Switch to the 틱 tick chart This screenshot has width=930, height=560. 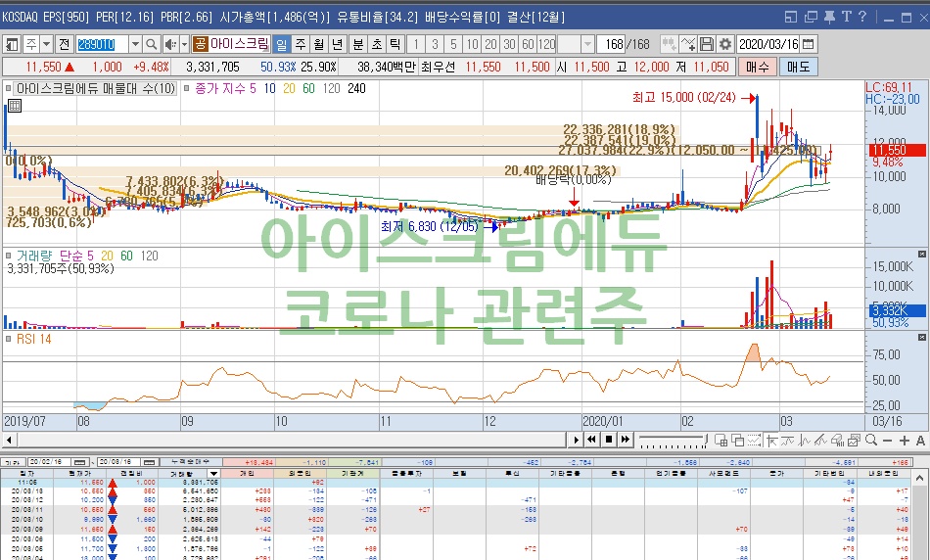(395, 44)
